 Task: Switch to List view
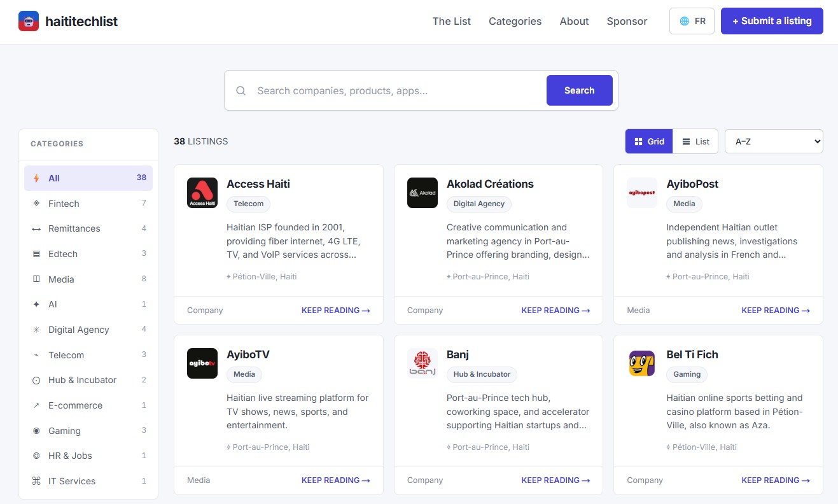click(695, 141)
